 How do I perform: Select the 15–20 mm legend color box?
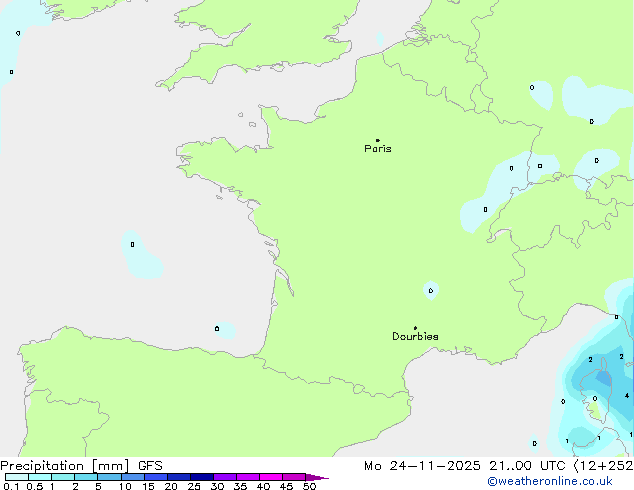pyautogui.click(x=156, y=477)
